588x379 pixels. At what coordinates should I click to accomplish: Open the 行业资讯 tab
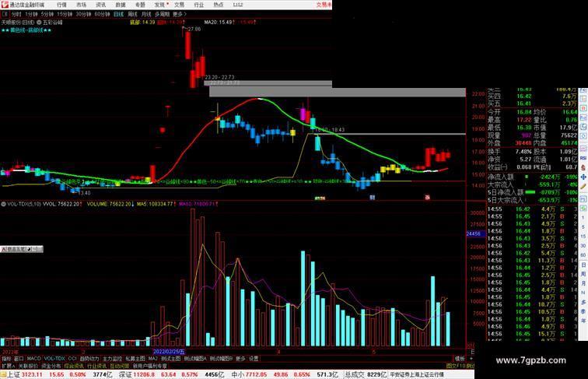[x=97, y=366]
